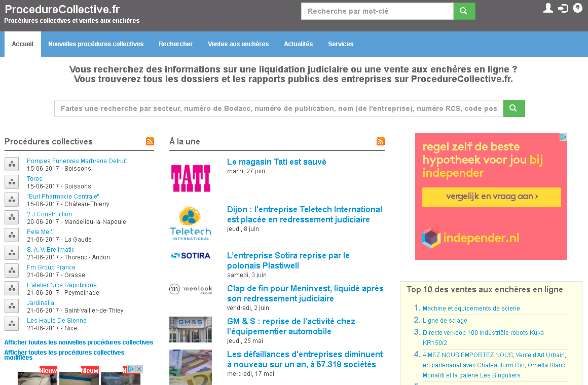Click the green search button in header
Screen dimensions: 588x385
[x=464, y=11]
